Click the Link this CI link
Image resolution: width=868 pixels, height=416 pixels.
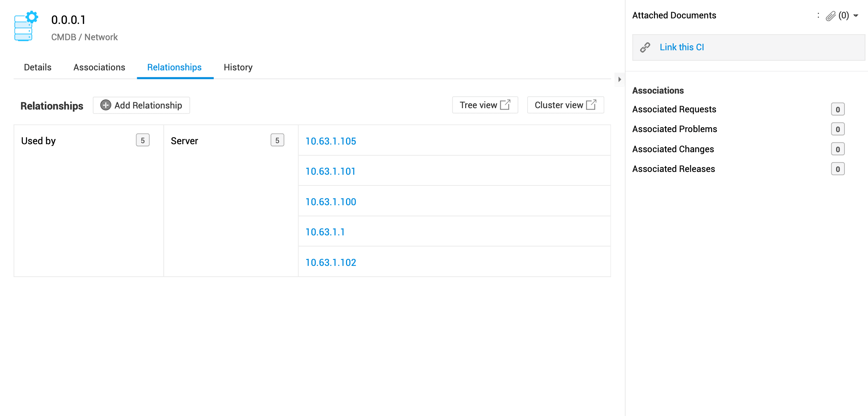(x=682, y=47)
